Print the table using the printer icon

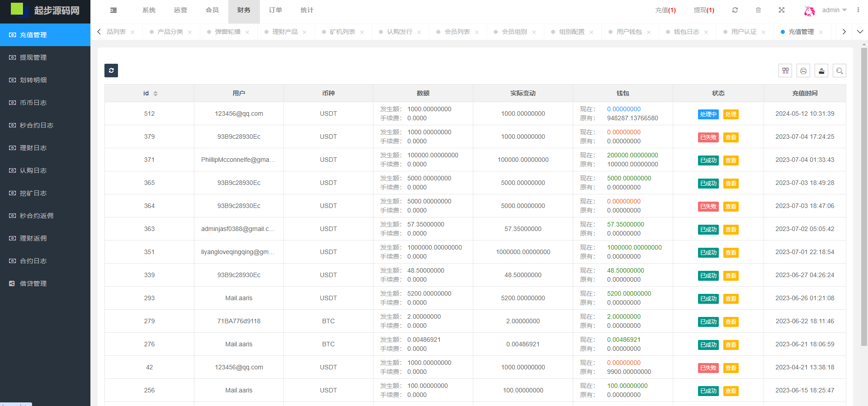tap(803, 71)
